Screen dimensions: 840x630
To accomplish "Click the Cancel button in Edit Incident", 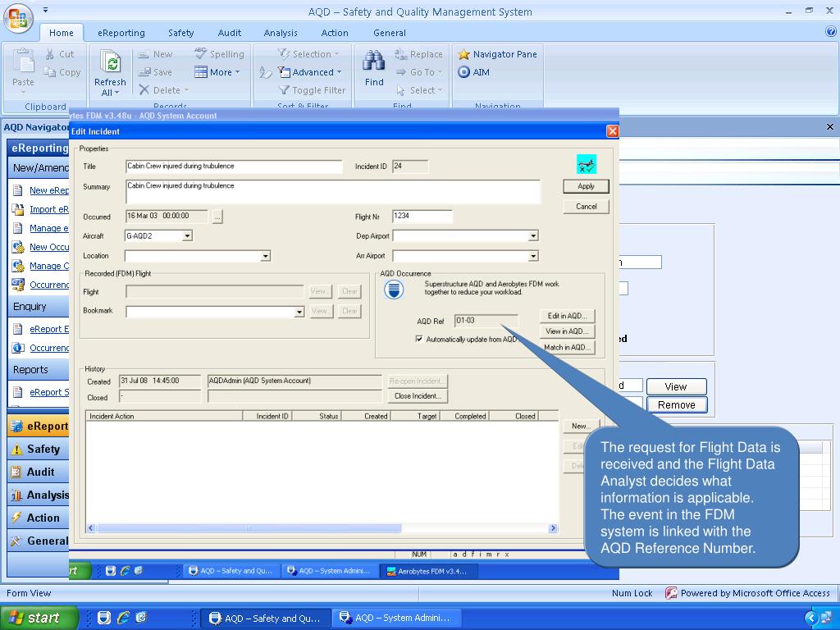I will pyautogui.click(x=586, y=207).
